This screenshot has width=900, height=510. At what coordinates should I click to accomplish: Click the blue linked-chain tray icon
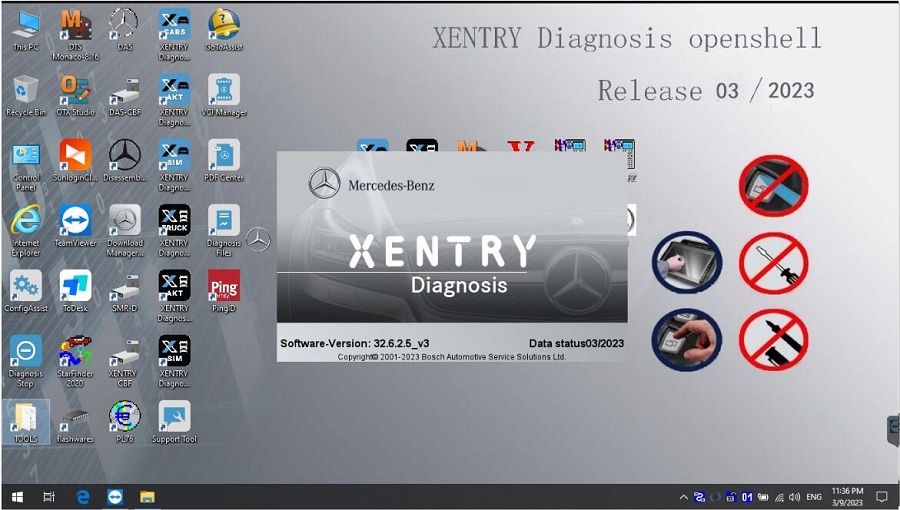(699, 497)
